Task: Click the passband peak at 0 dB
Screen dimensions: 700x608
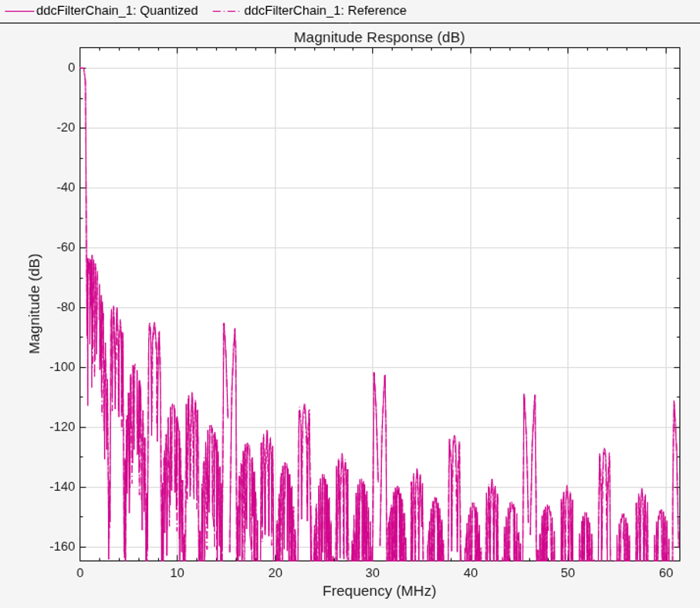Action: pos(83,68)
